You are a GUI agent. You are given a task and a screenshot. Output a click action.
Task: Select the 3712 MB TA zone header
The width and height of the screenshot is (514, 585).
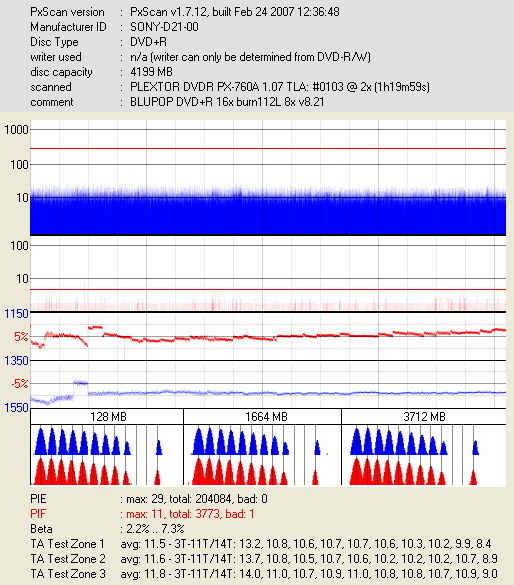[x=424, y=417]
